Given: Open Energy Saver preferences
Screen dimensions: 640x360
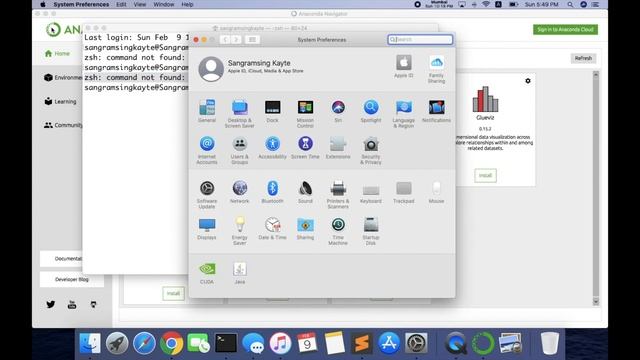Looking at the screenshot, I should click(x=240, y=231).
